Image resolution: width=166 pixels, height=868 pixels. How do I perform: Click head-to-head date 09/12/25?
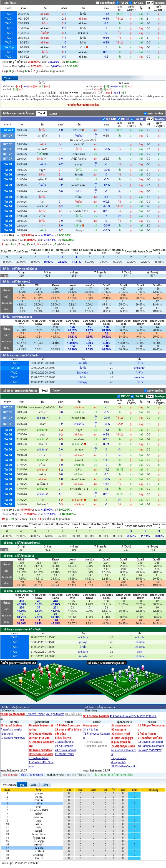(x=23, y=18)
